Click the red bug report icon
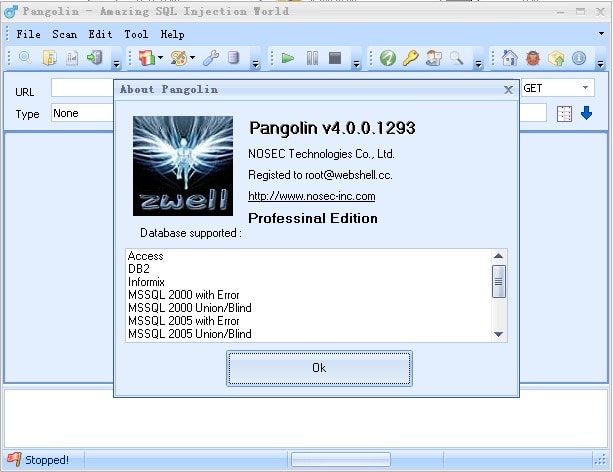The height and width of the screenshot is (472, 613). (533, 58)
